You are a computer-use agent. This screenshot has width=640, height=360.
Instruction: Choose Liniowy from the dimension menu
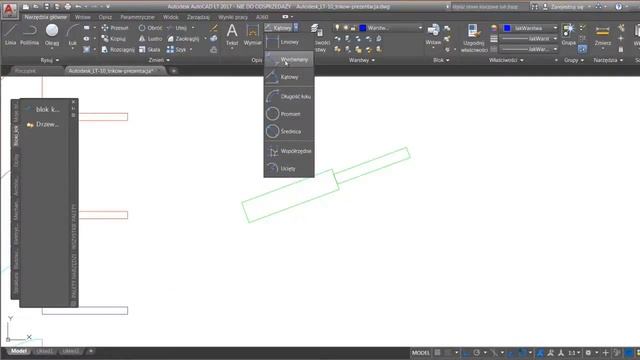(289, 42)
